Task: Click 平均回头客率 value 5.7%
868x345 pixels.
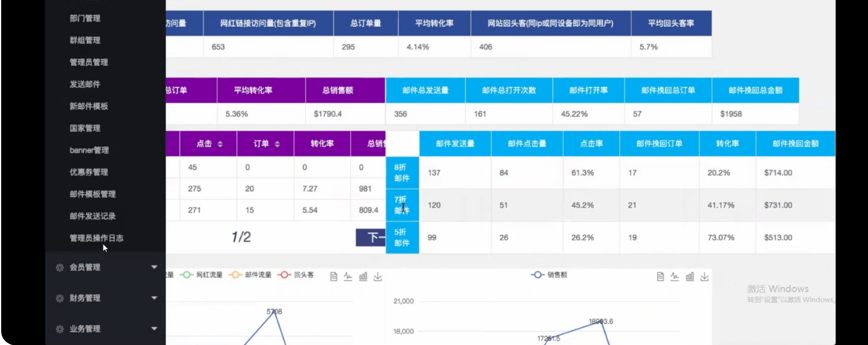Action: click(649, 47)
